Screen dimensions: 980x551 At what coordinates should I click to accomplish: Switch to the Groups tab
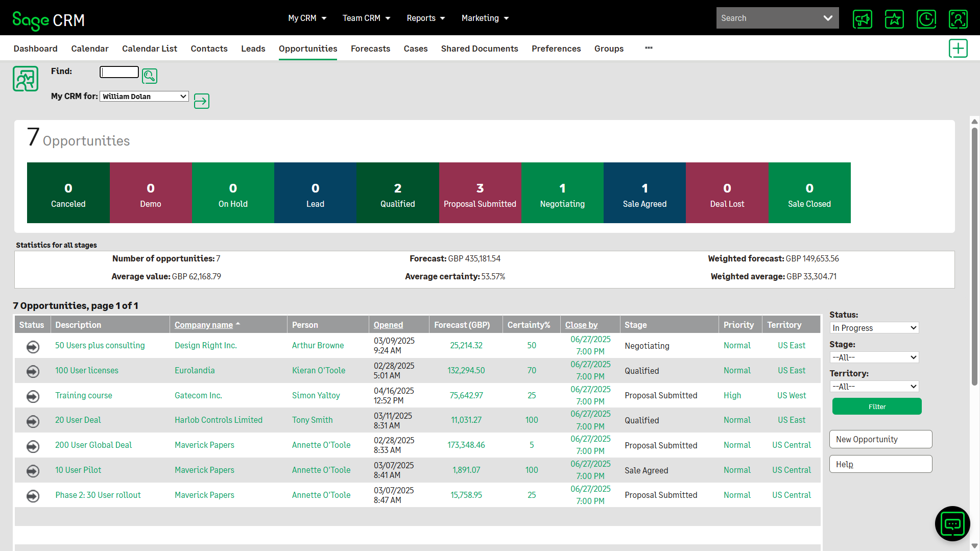(x=609, y=49)
